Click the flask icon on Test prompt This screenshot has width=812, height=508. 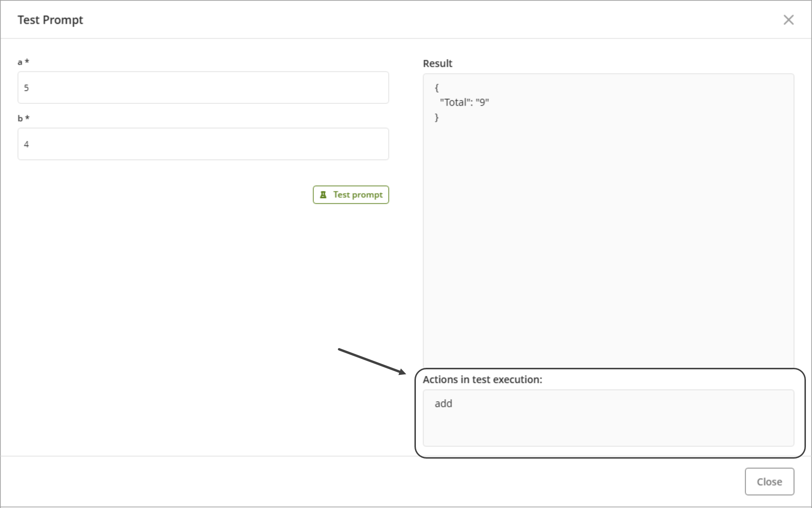pos(323,195)
